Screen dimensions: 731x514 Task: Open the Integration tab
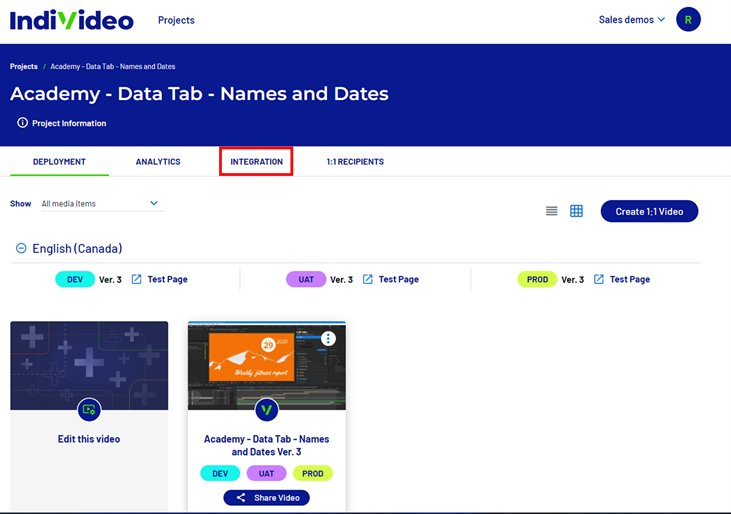coord(256,162)
